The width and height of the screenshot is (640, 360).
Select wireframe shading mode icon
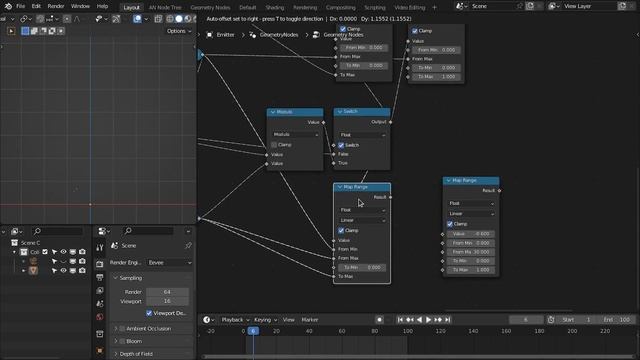point(170,19)
